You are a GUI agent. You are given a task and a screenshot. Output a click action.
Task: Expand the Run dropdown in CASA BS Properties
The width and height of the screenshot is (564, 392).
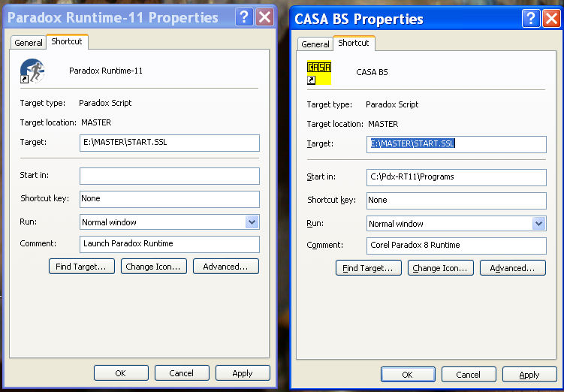click(538, 224)
